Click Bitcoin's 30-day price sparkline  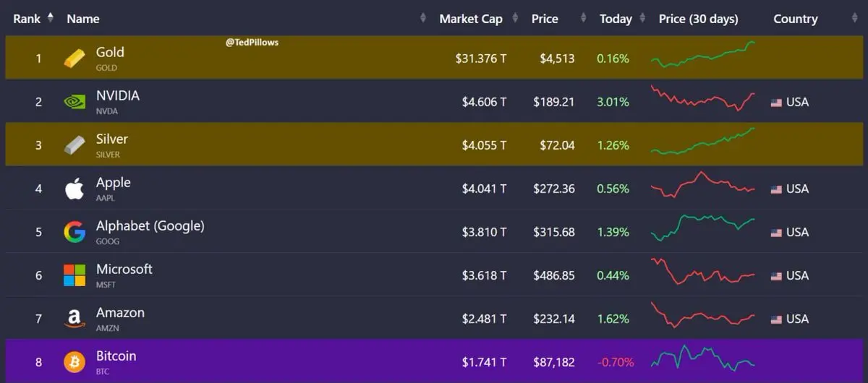tap(702, 359)
